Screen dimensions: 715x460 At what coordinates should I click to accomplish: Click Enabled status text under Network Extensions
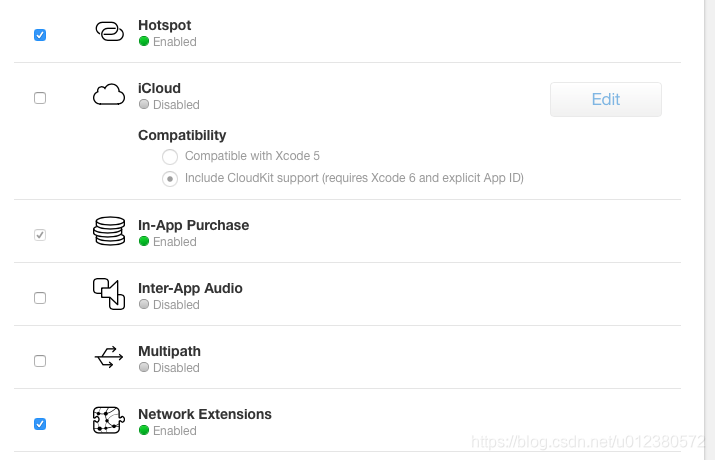tap(175, 430)
